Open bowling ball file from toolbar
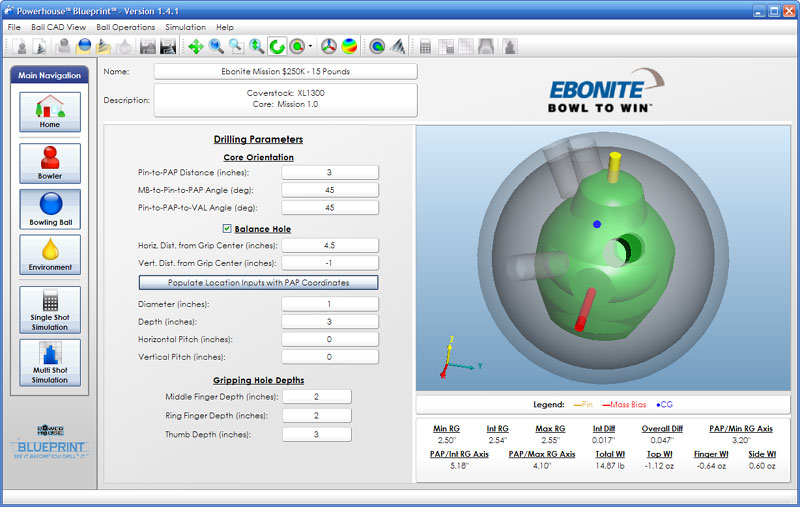This screenshot has width=800, height=507. (x=83, y=46)
